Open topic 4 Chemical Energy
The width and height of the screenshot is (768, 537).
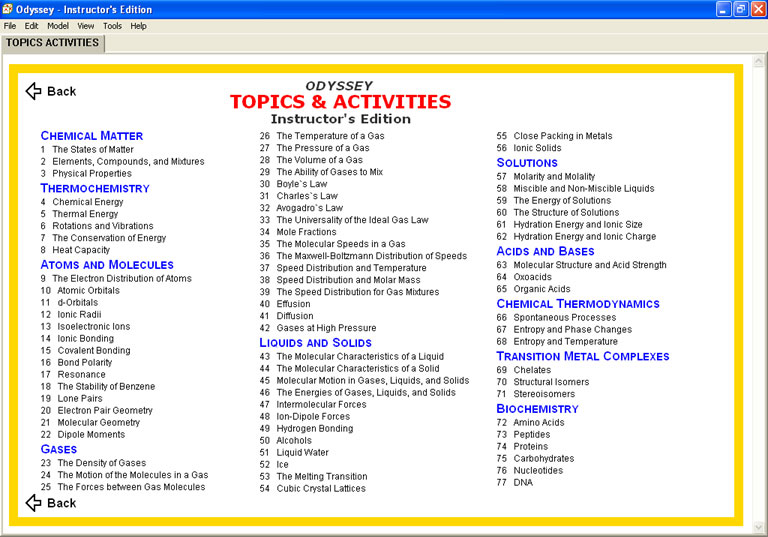click(82, 202)
